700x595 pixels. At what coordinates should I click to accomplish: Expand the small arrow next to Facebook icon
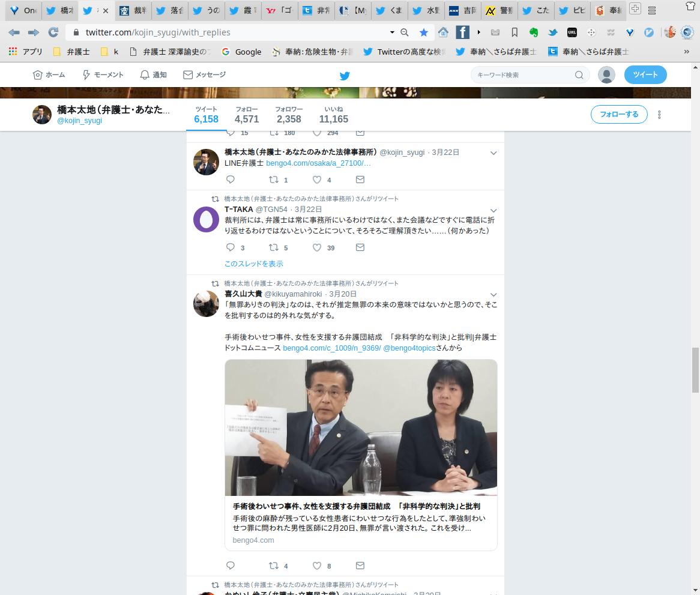478,32
